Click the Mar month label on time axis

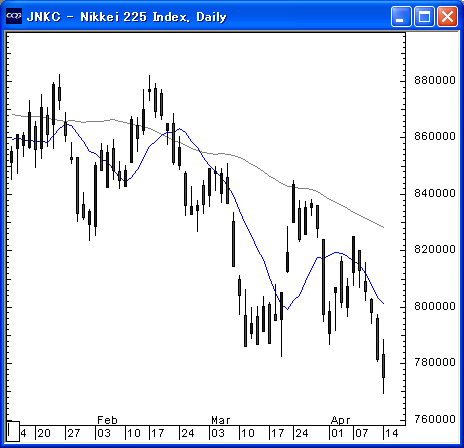point(221,420)
